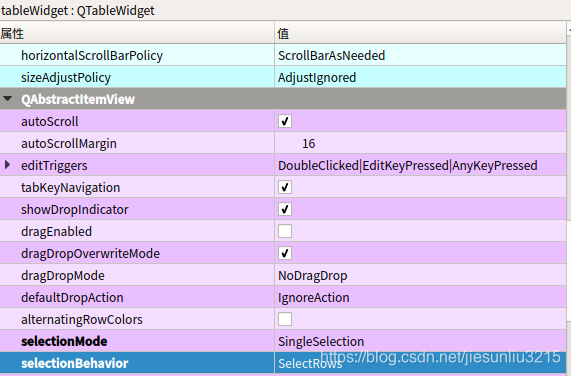
Task: Select the selectionMode property name
Action: click(x=64, y=341)
